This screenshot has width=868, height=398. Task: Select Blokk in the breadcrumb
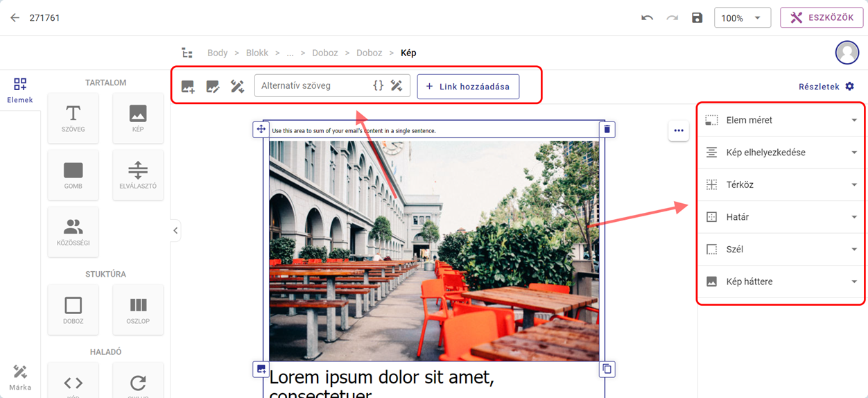(x=257, y=53)
